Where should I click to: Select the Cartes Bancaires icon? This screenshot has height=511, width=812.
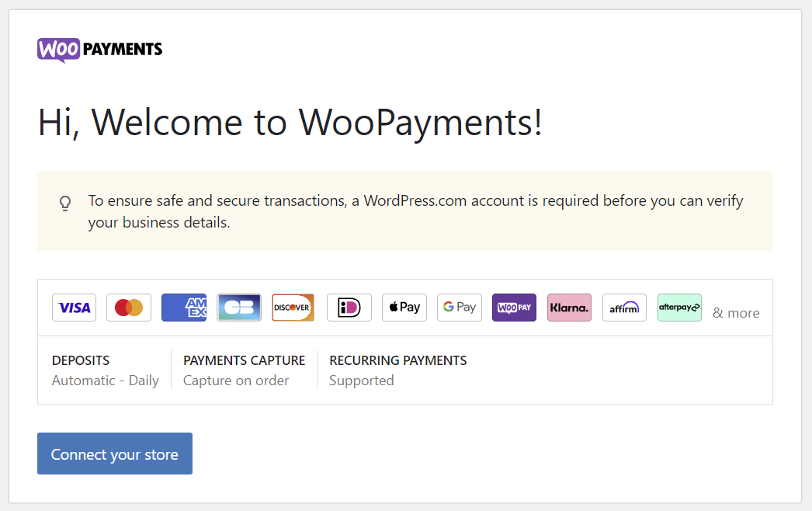pyautogui.click(x=239, y=308)
